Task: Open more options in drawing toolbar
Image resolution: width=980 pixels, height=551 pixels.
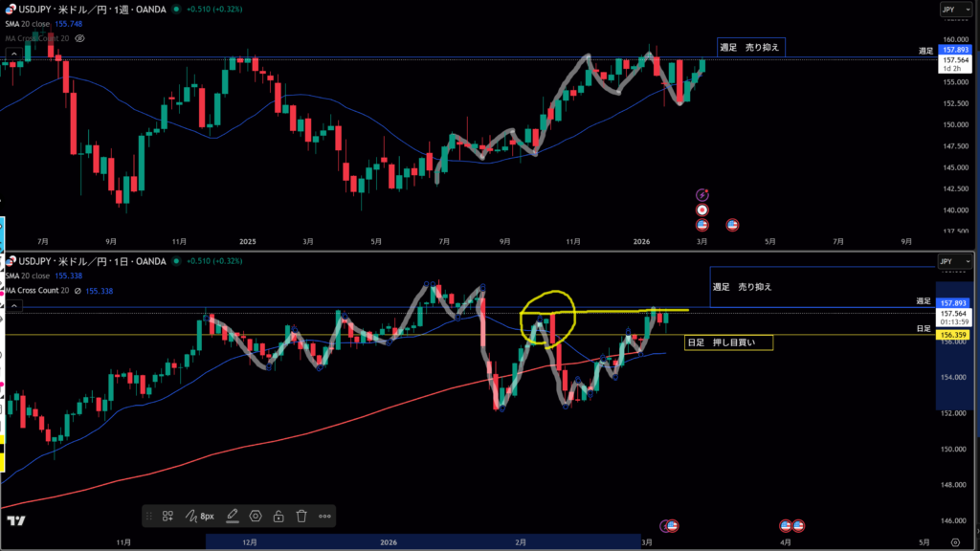Action: coord(324,516)
